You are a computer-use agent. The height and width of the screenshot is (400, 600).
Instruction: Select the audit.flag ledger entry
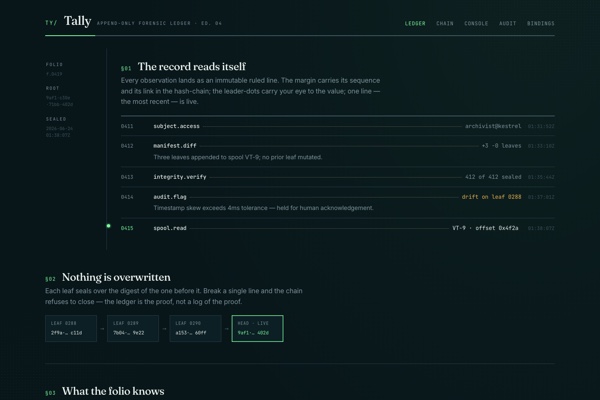coord(338,202)
